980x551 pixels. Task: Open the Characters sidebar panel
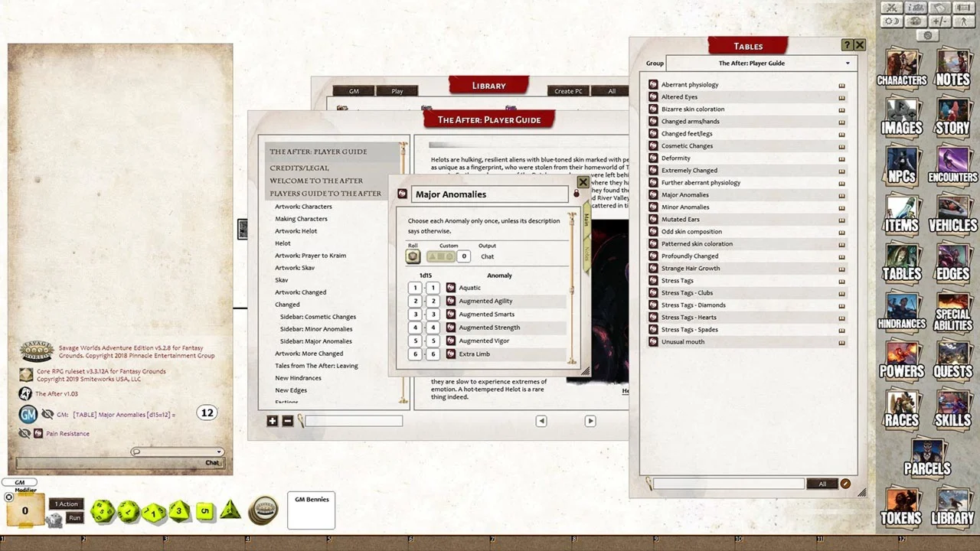click(902, 69)
